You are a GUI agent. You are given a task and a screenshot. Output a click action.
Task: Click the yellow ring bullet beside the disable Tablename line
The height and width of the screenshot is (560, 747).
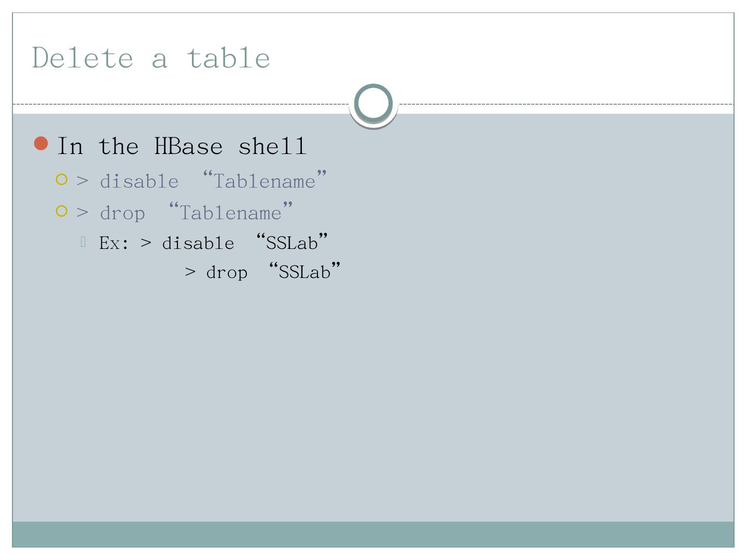tap(62, 180)
